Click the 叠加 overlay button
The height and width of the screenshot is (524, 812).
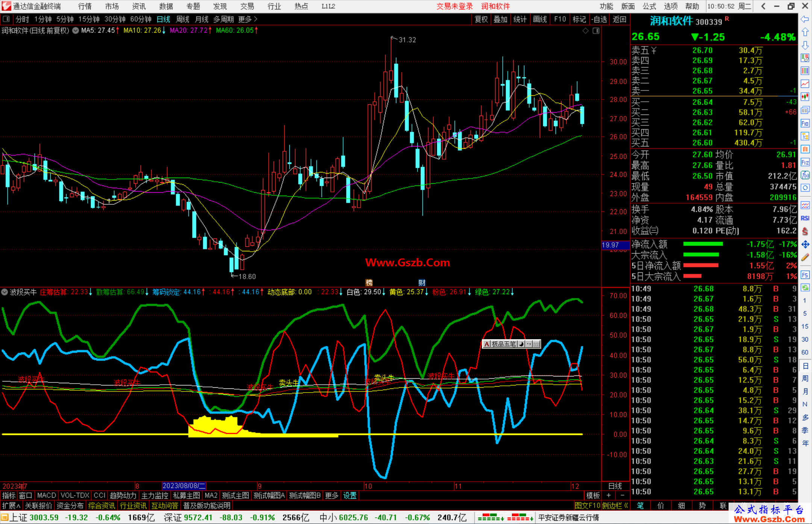tap(501, 19)
